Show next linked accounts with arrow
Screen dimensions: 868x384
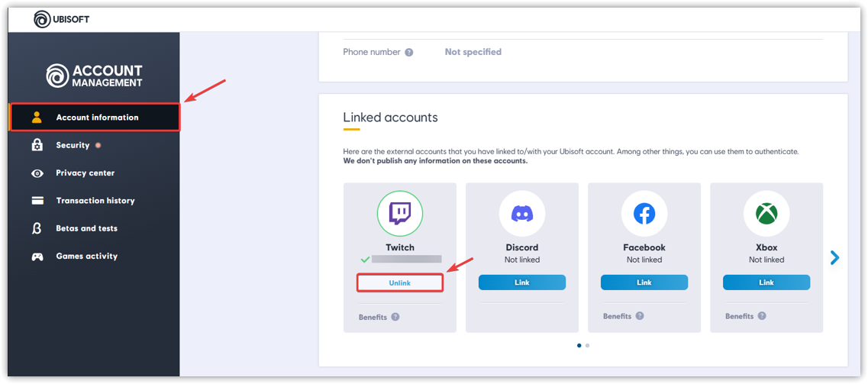[835, 257]
